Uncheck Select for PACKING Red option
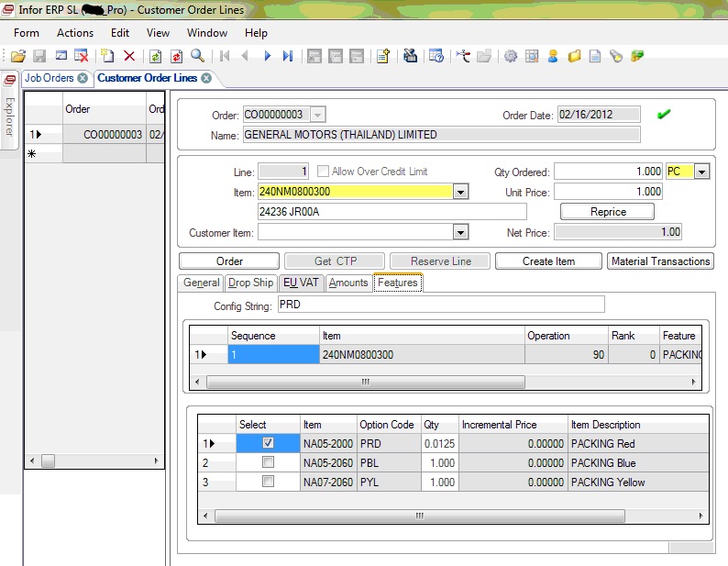 [268, 443]
